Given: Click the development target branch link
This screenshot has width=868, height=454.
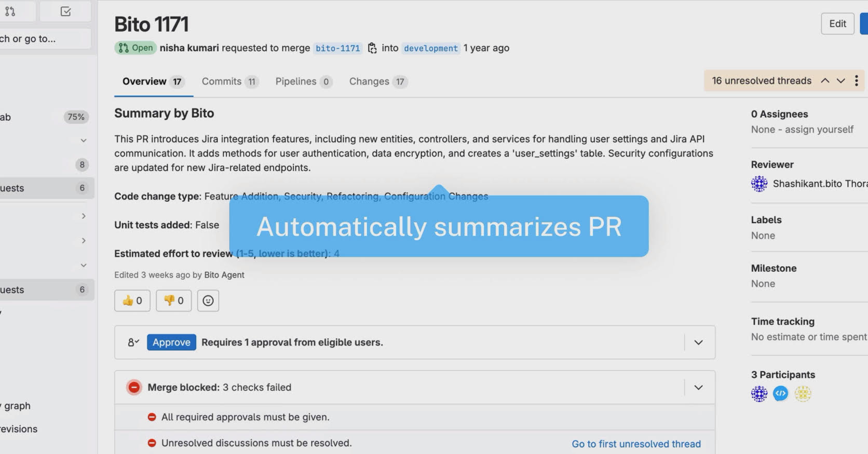Looking at the screenshot, I should (430, 48).
